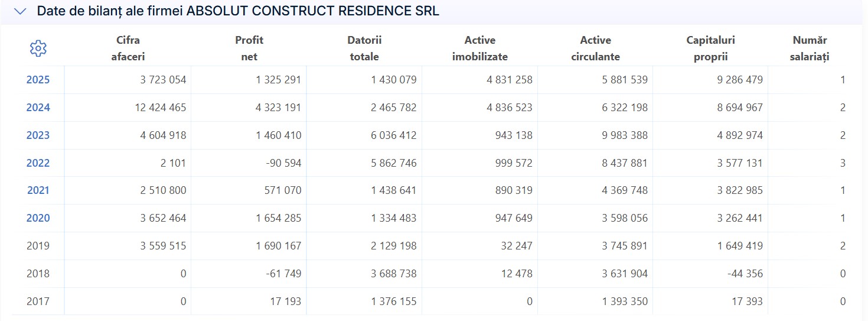Click the Capitaluri proprii column header

[711, 48]
